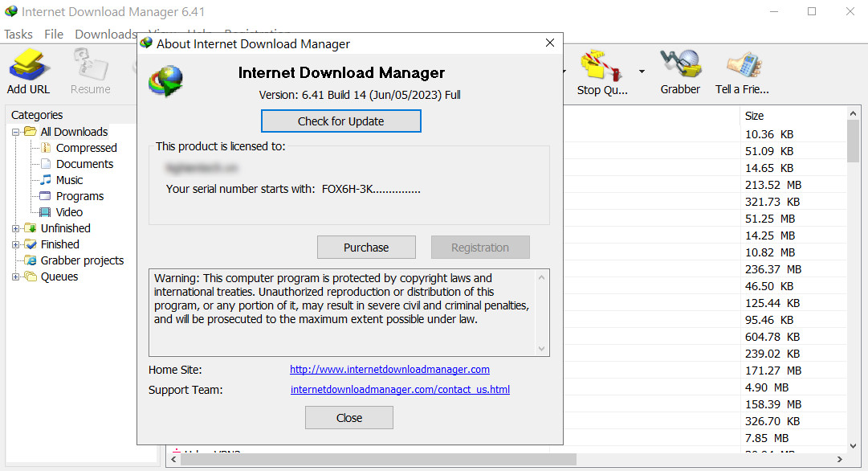Viewport: 868px width, 471px height.
Task: Collapse the All Downloads tree node
Action: 15,132
